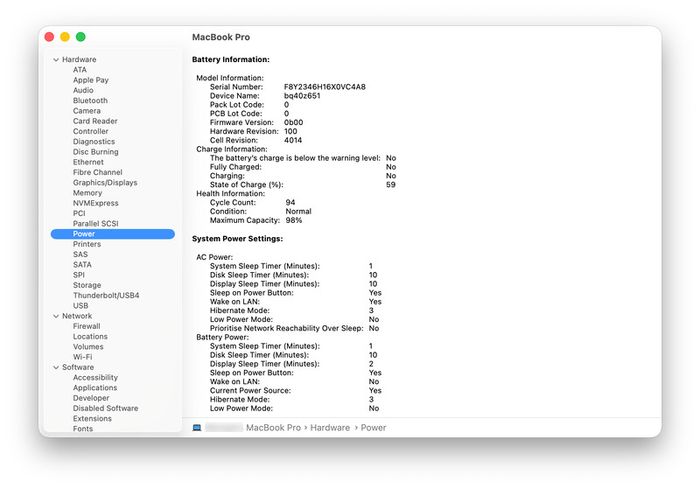
Task: Collapse the Network section chevron
Action: [x=56, y=316]
